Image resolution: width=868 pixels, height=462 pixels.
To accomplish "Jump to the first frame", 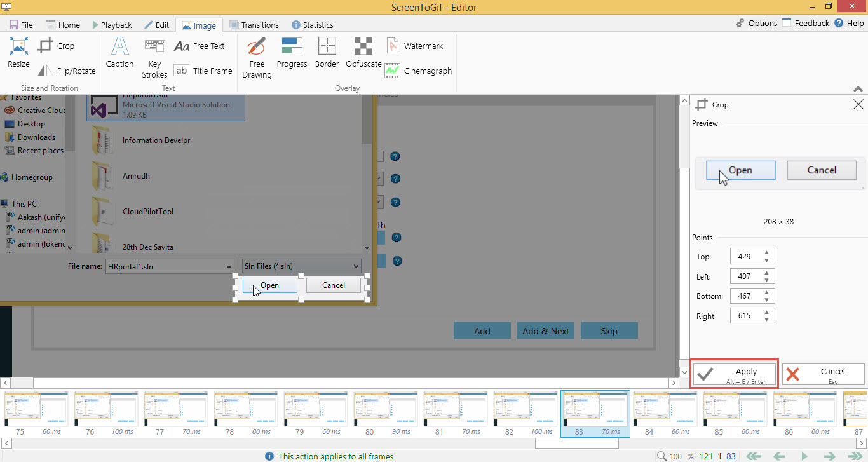I will click(754, 456).
